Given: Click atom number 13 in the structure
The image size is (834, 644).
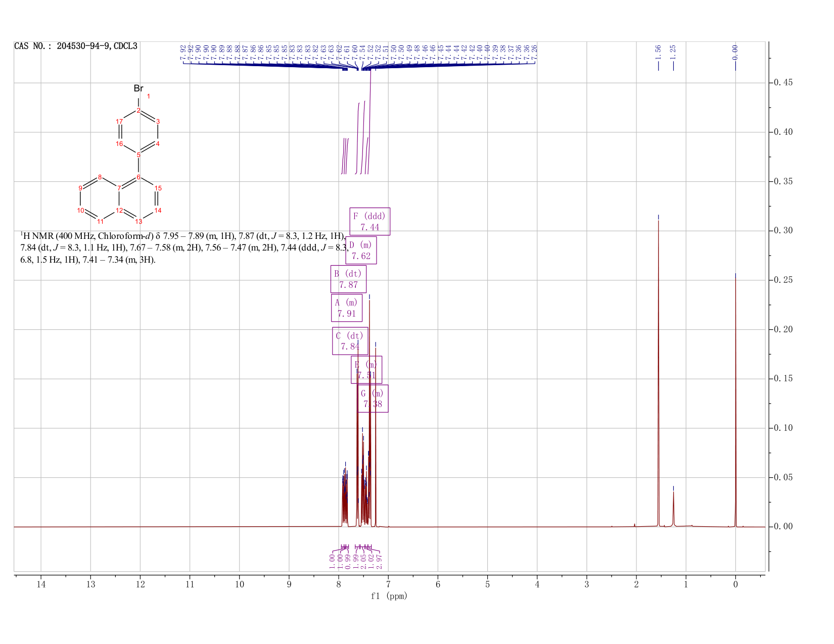Looking at the screenshot, I should point(138,221).
